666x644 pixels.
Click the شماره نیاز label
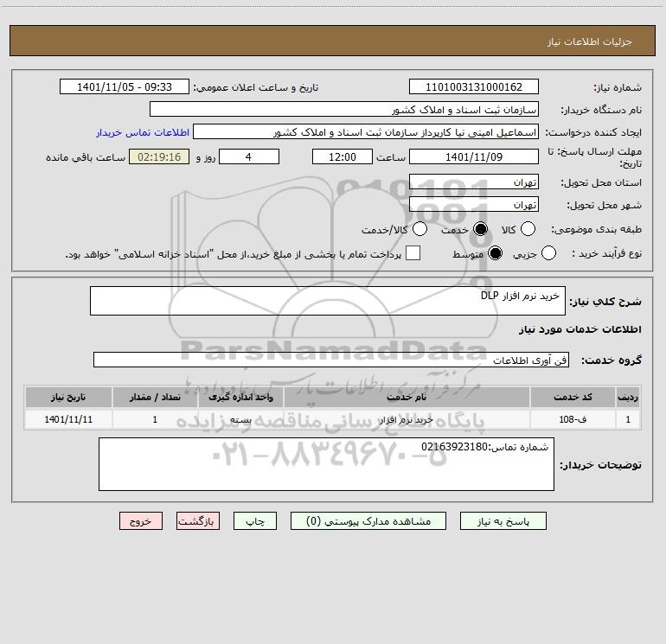pos(618,87)
